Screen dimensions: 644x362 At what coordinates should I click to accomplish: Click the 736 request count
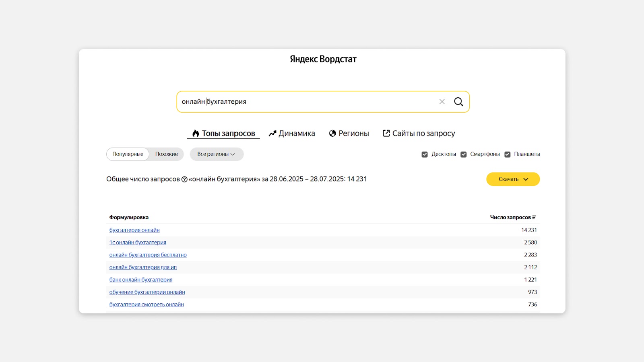[x=533, y=305]
